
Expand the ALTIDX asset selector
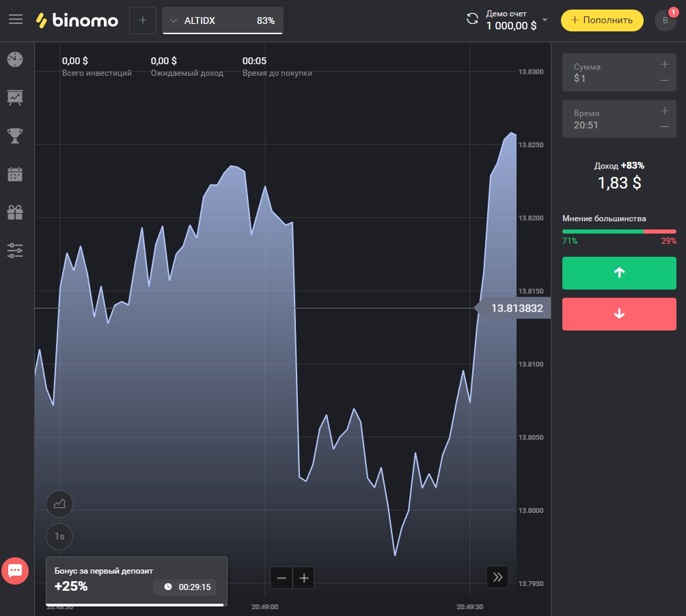(x=223, y=20)
